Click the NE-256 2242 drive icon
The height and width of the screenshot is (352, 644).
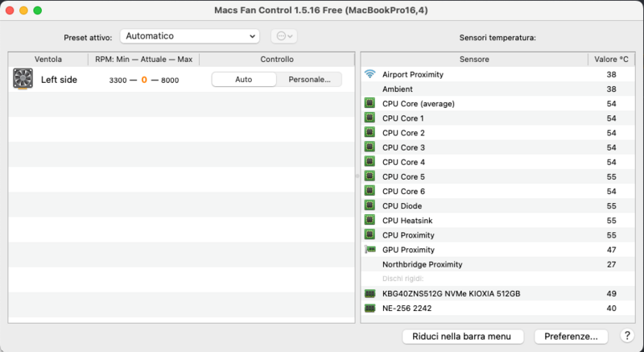369,309
